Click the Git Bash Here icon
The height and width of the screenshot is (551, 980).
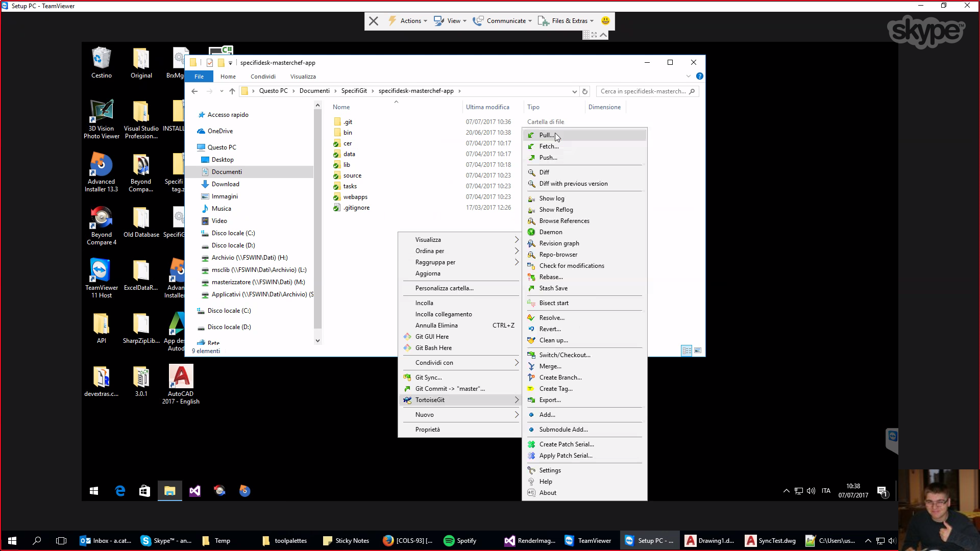[x=407, y=348]
